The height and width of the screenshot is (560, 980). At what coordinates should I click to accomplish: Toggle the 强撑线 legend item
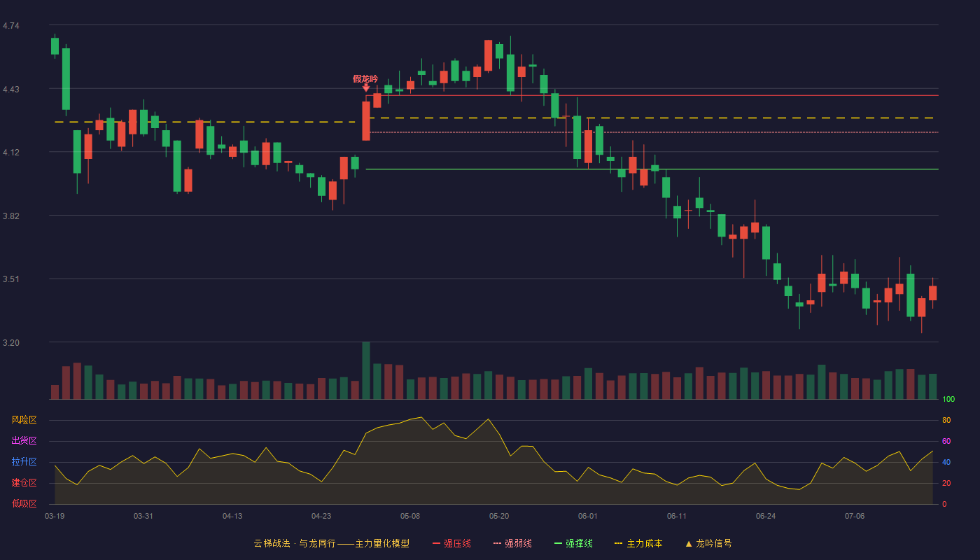[x=573, y=543]
